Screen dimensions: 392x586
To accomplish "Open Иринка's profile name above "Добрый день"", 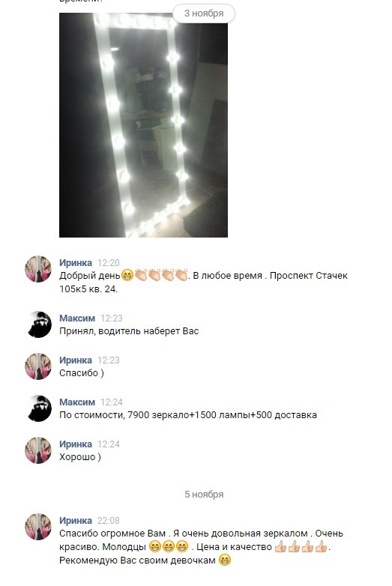I will click(76, 263).
